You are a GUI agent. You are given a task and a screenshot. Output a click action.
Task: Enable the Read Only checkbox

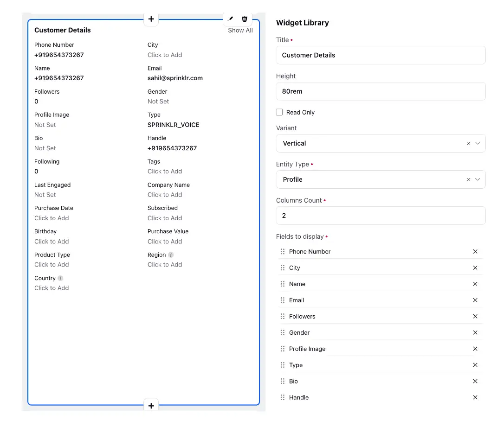[279, 112]
